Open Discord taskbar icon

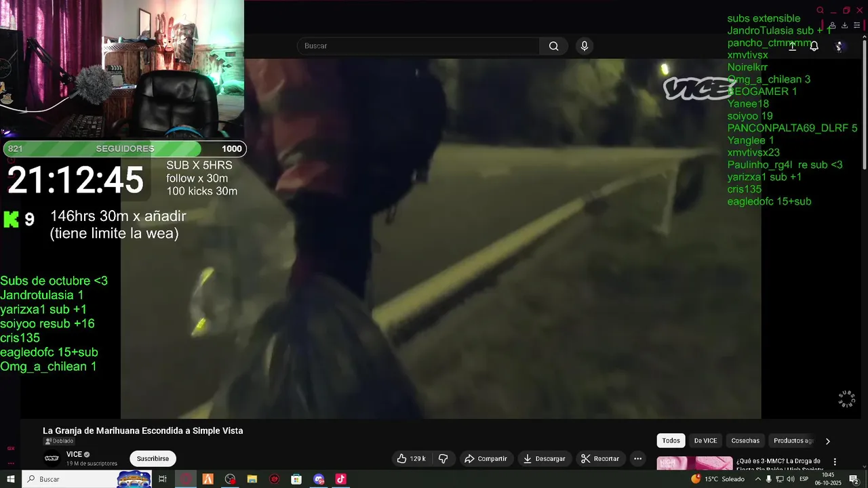point(319,479)
